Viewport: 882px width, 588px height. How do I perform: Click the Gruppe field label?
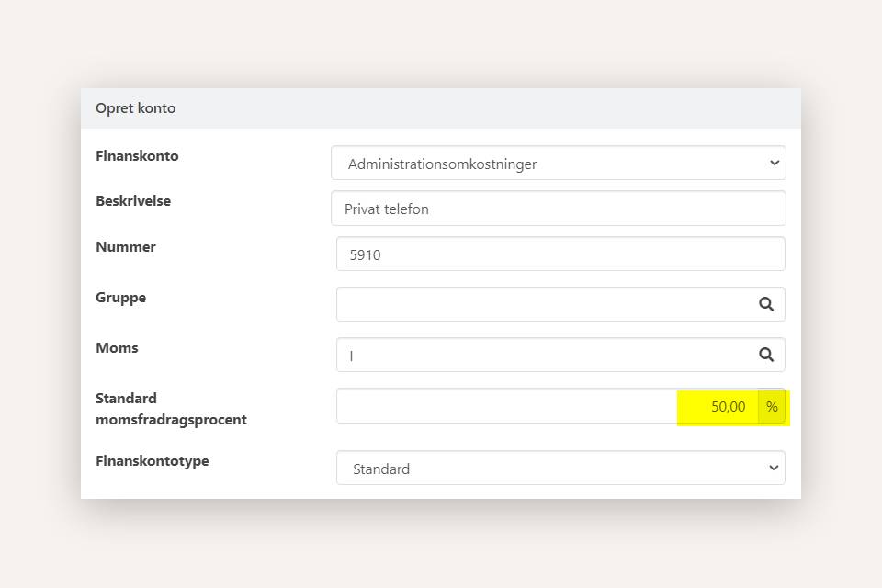coord(120,298)
